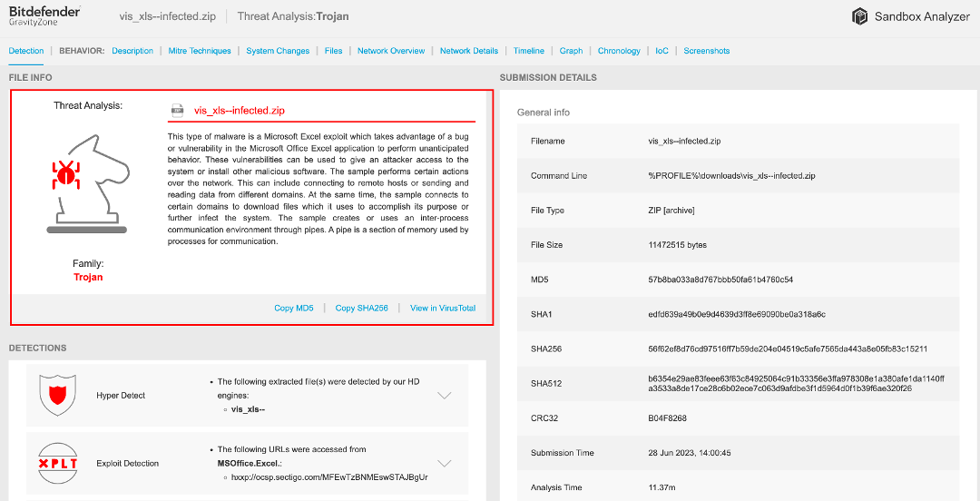Viewport: 980px width, 501px height.
Task: Click the zip file icon beside filename
Action: (x=178, y=111)
